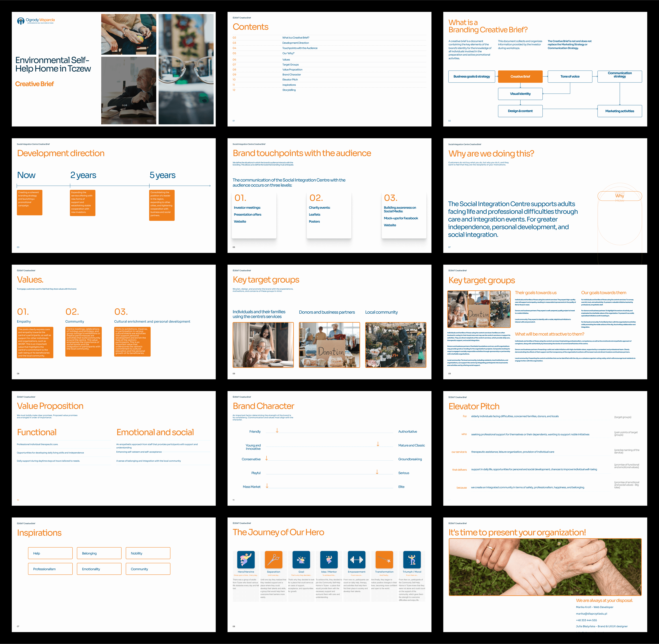659x644 pixels.
Task: Click the Ogrody Wsparcia logo
Action: tap(36, 21)
